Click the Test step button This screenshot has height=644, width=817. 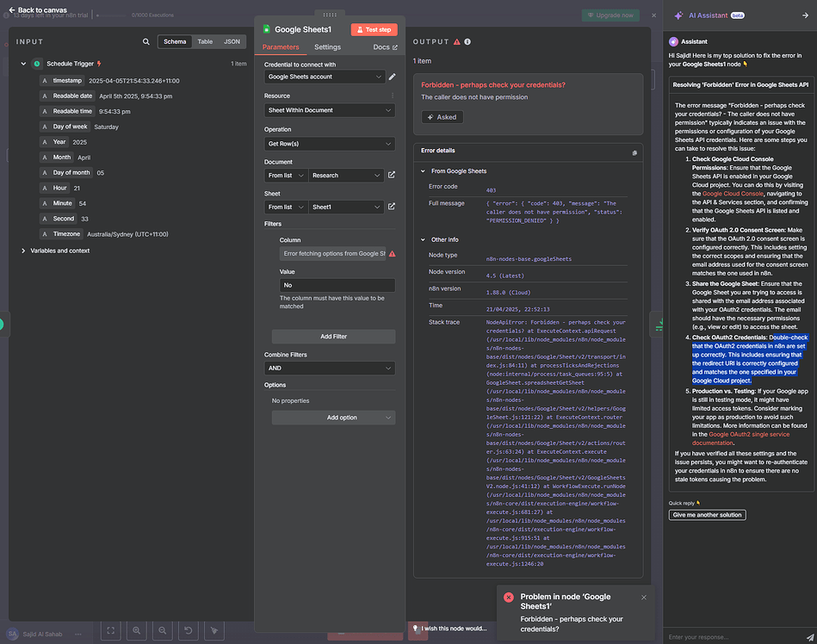pos(374,29)
